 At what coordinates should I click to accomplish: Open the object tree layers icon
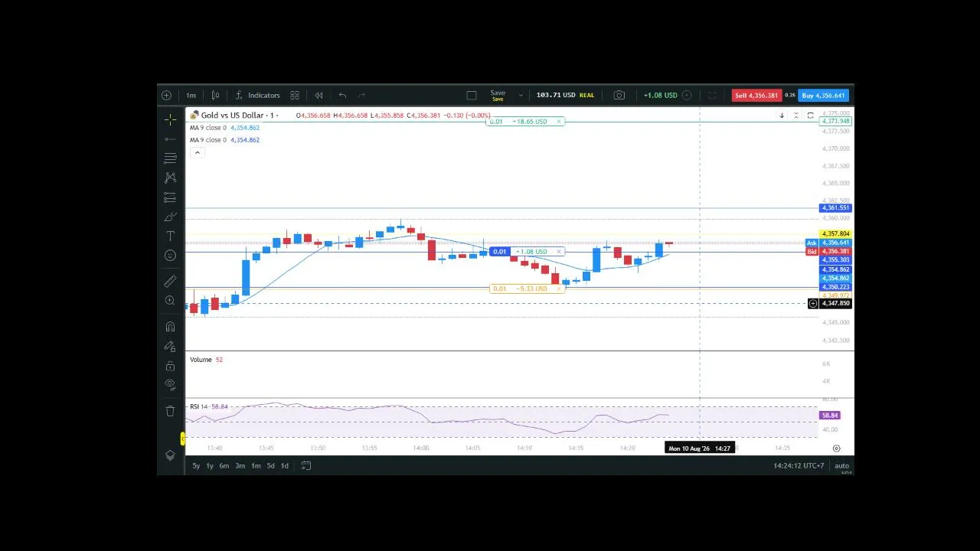[x=170, y=455]
